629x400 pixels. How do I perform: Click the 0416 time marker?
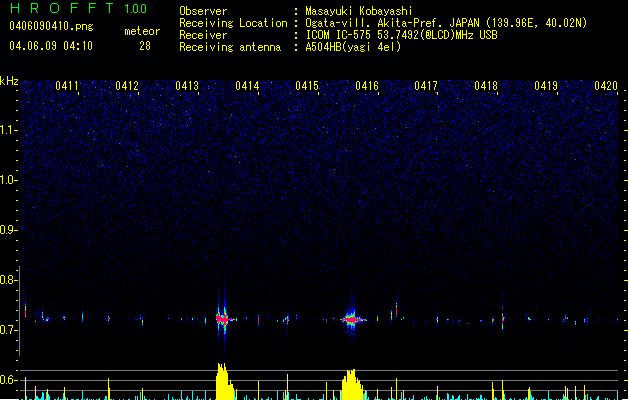click(x=367, y=86)
